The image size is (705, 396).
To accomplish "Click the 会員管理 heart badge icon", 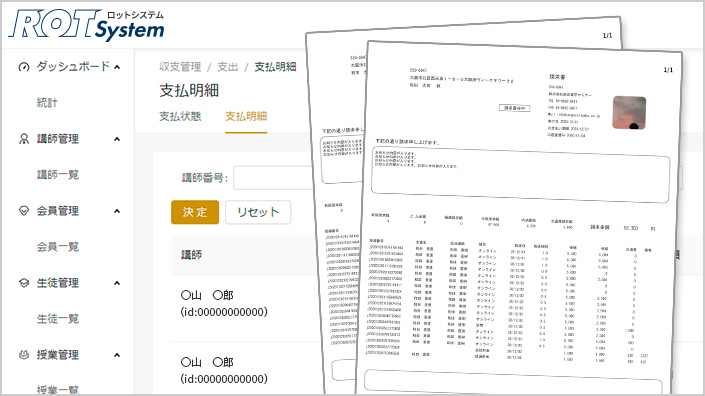I will [24, 211].
